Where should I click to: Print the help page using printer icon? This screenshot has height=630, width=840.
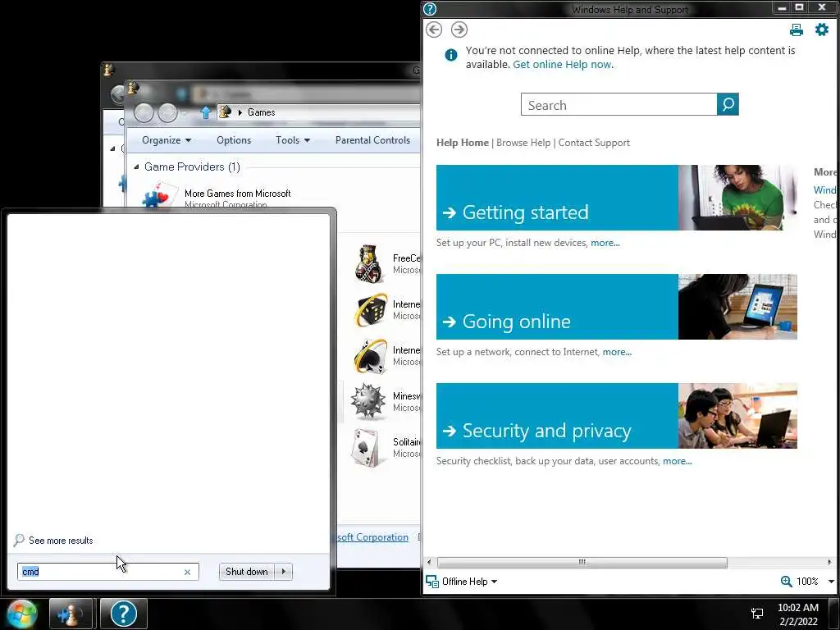[796, 30]
